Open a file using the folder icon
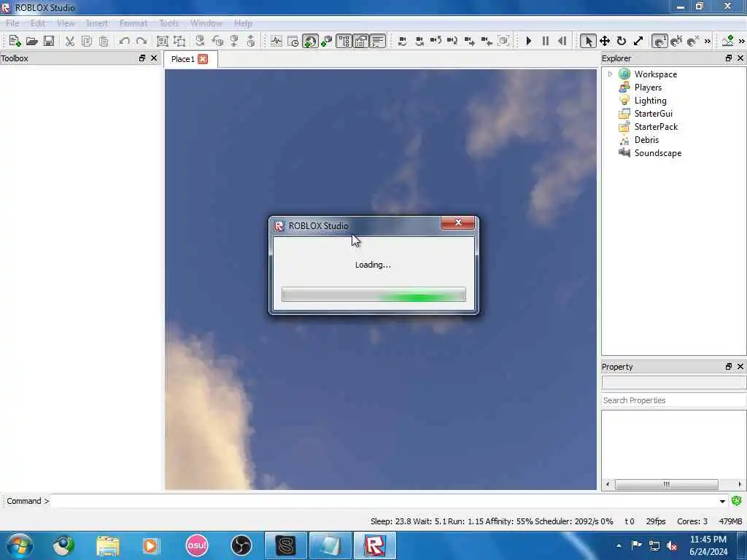 [31, 41]
